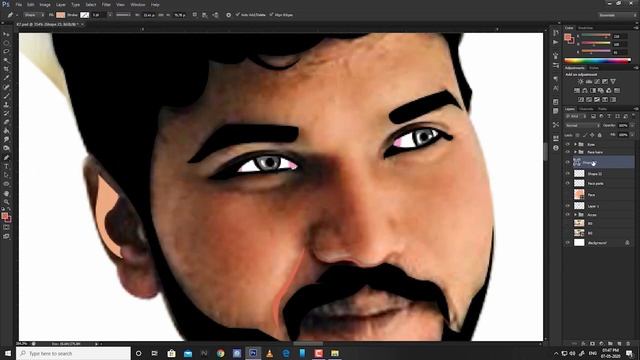The image size is (640, 360).
Task: Switch to the Paths tab
Action: pos(602,109)
